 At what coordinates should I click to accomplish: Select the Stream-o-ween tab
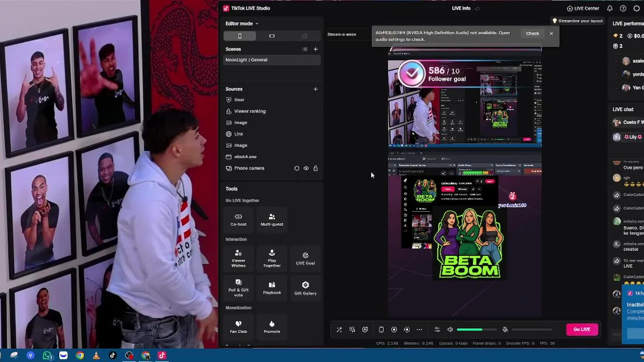pyautogui.click(x=342, y=34)
